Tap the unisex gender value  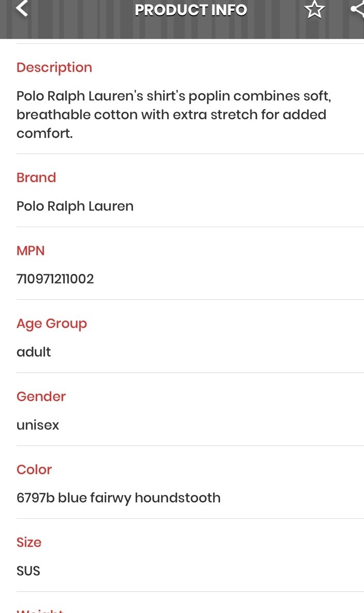coord(38,425)
